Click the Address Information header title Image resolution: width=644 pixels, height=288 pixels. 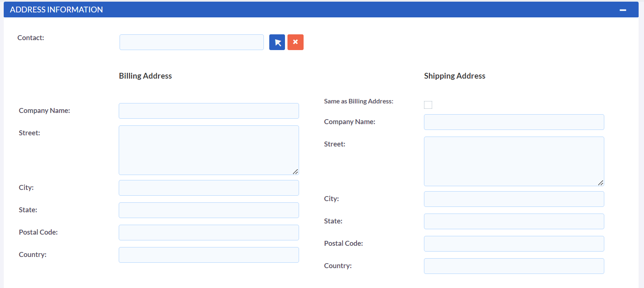56,10
